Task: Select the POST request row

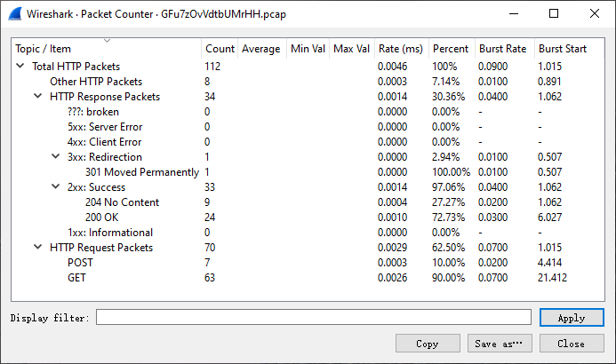Action: click(308, 263)
